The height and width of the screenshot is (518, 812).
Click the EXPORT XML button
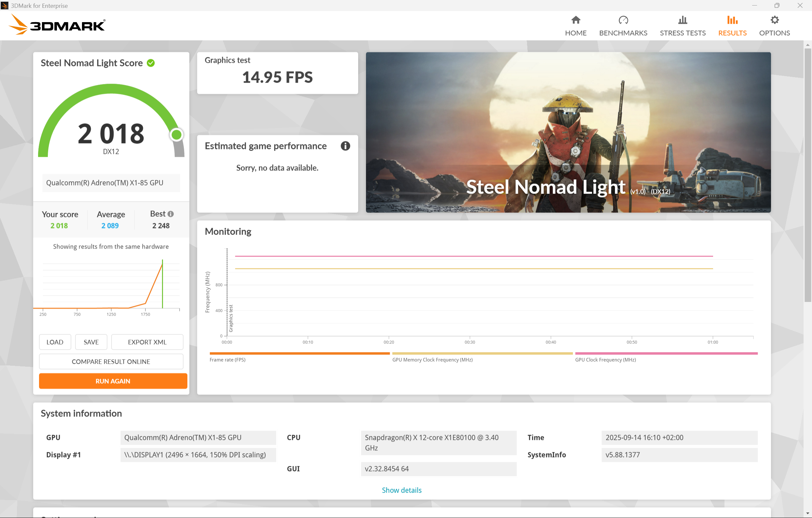click(147, 342)
